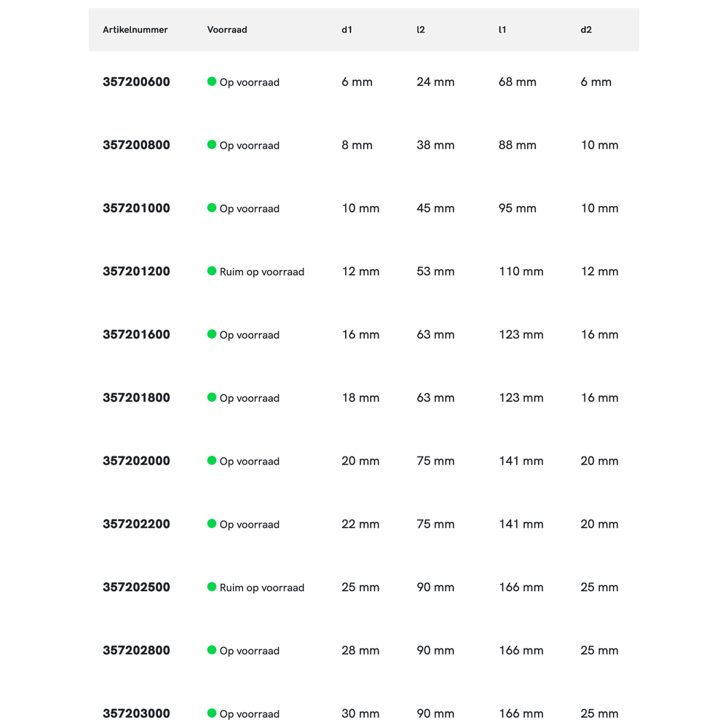This screenshot has width=728, height=728.
Task: Click the l2 column header
Action: (x=421, y=30)
